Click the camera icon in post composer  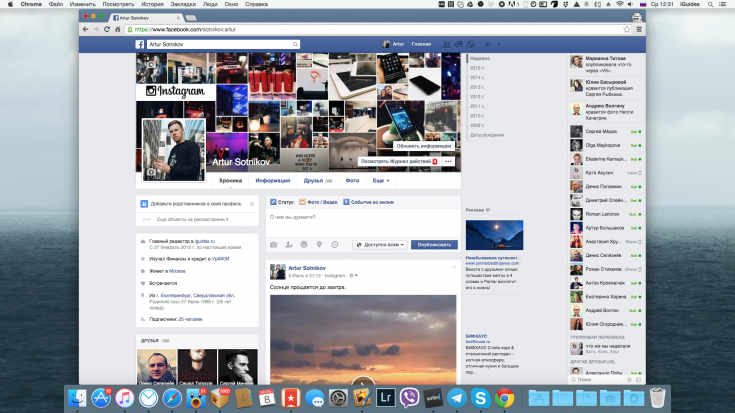(273, 244)
